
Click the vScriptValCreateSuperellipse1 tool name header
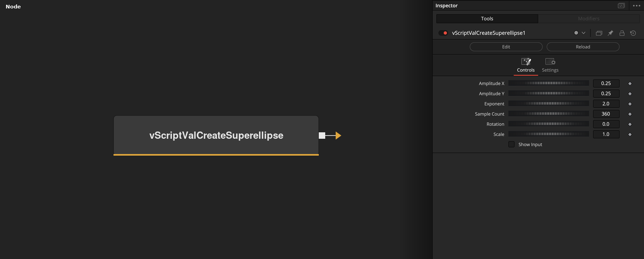point(489,33)
